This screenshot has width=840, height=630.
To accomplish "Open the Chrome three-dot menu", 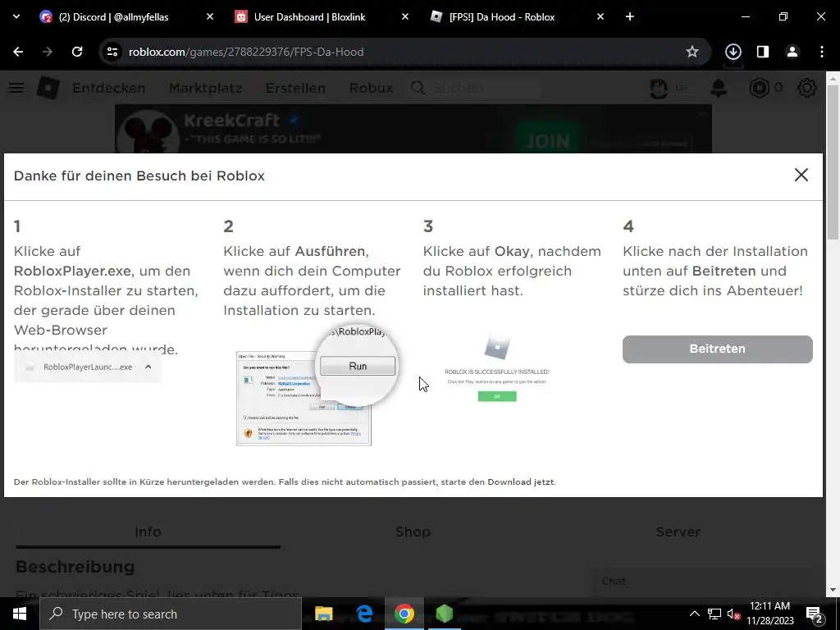I will pyautogui.click(x=822, y=52).
